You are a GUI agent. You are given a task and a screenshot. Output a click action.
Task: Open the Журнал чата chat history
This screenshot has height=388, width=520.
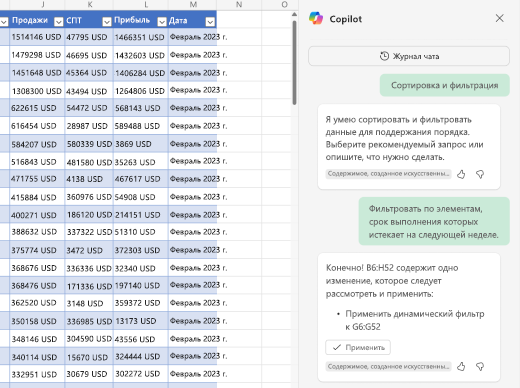(x=409, y=56)
